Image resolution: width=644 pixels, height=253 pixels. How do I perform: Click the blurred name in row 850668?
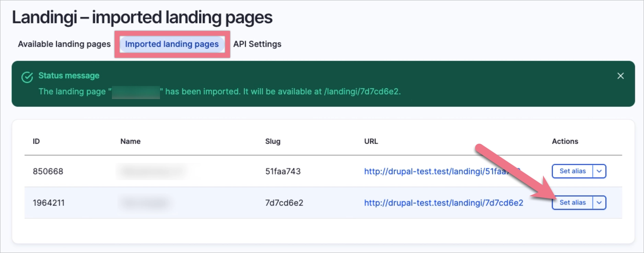[153, 171]
